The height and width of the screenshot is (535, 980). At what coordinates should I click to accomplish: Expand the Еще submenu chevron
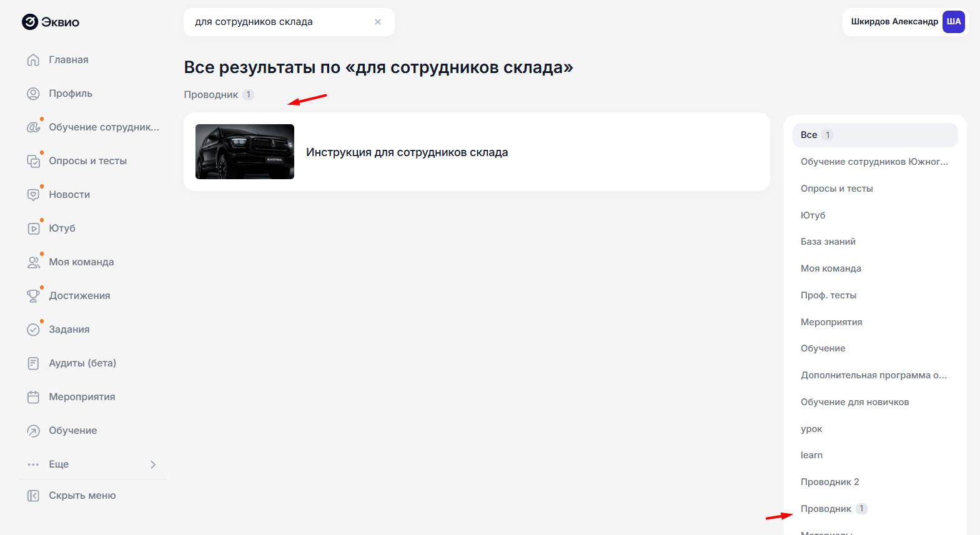153,464
